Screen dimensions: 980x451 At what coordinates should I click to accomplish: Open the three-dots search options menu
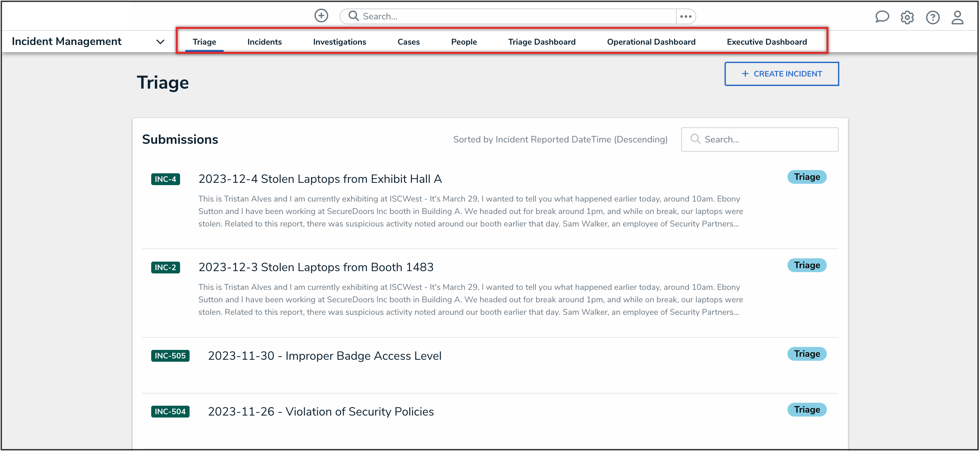point(685,16)
